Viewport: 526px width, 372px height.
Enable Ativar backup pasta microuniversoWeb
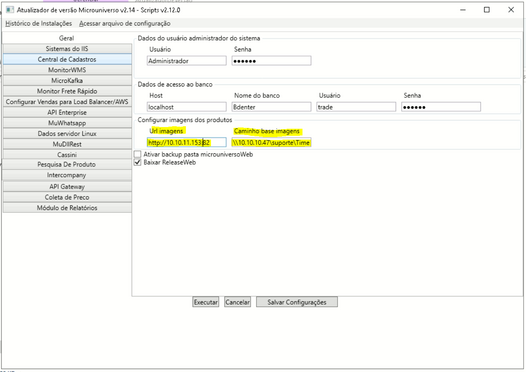pyautogui.click(x=137, y=154)
